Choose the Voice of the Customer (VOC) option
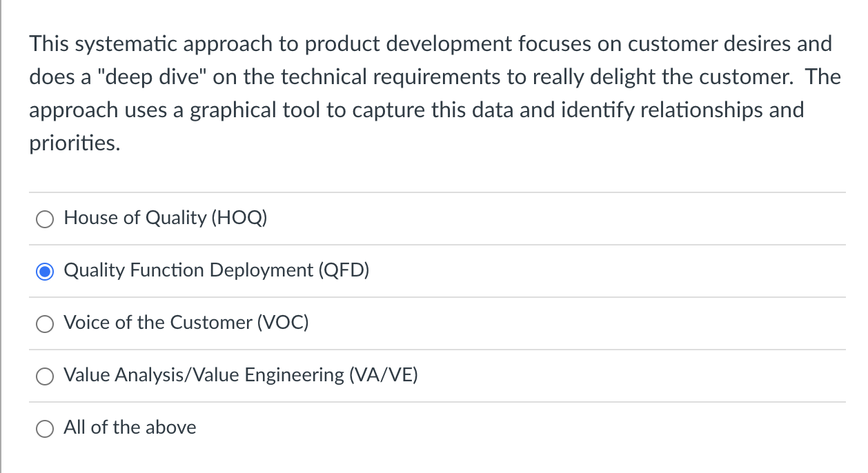 [44, 323]
